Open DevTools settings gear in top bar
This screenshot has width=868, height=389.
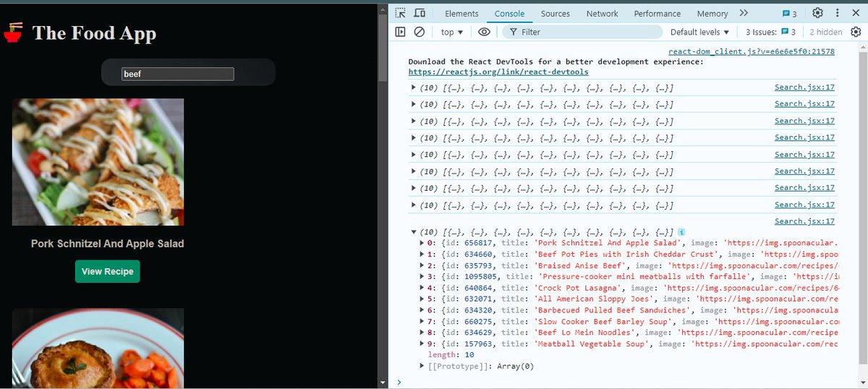tap(817, 13)
